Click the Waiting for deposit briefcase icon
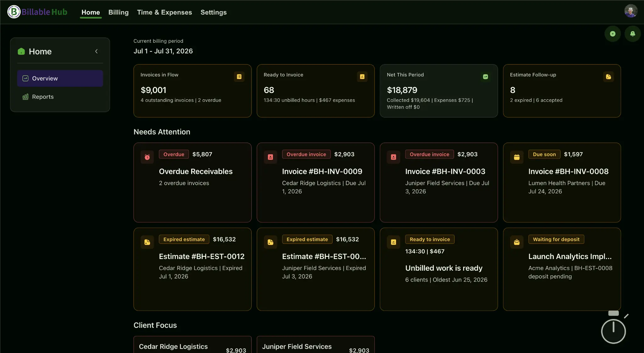 517,242
